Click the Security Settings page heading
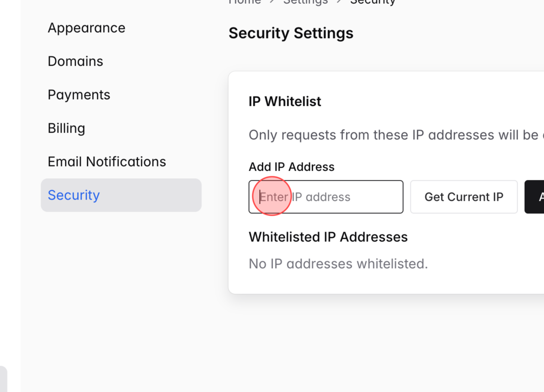544x392 pixels. point(291,33)
